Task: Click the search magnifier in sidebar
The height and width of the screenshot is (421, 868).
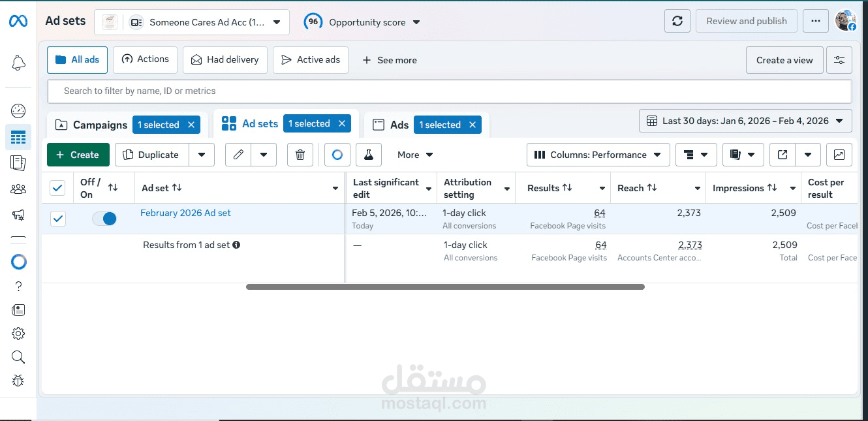Action: [x=18, y=357]
